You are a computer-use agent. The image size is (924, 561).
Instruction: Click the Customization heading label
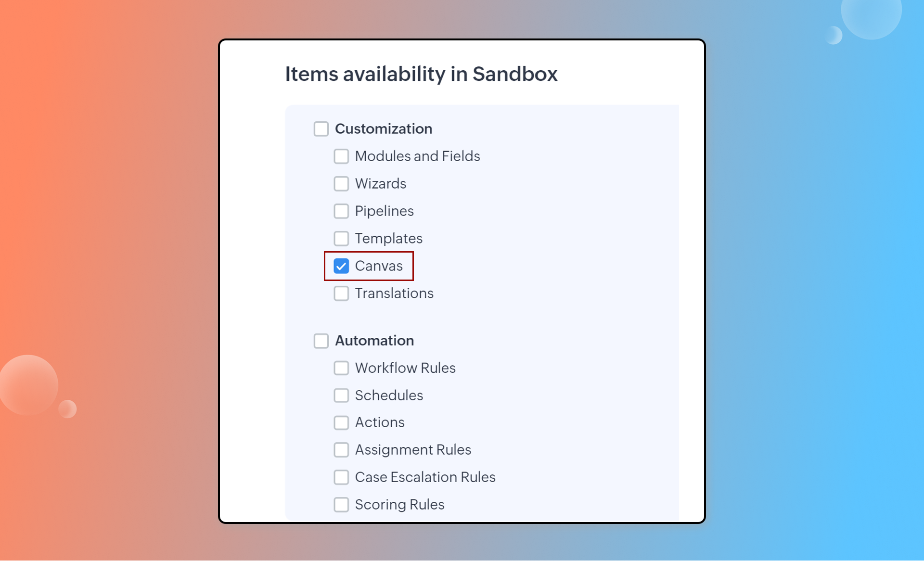(384, 129)
